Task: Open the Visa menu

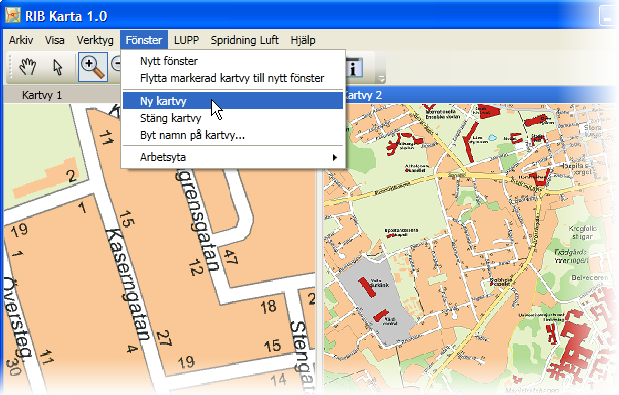Action: pyautogui.click(x=54, y=40)
